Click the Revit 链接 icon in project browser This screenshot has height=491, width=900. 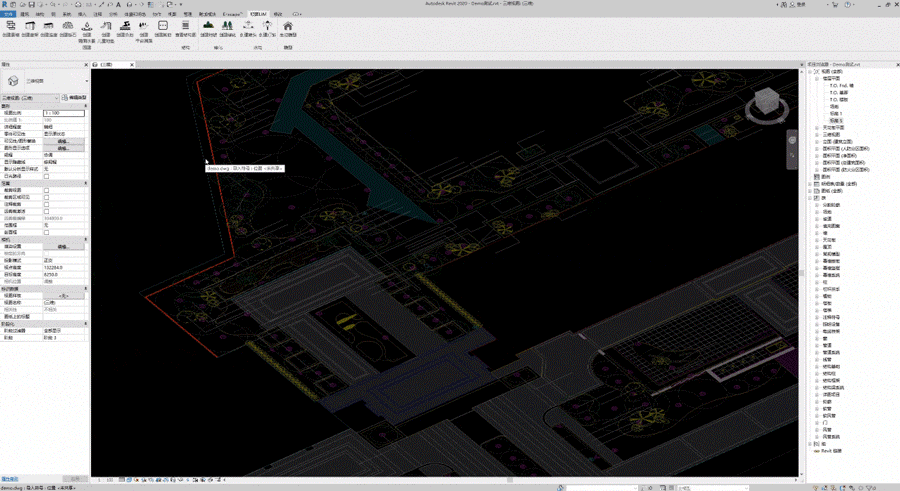(x=817, y=451)
